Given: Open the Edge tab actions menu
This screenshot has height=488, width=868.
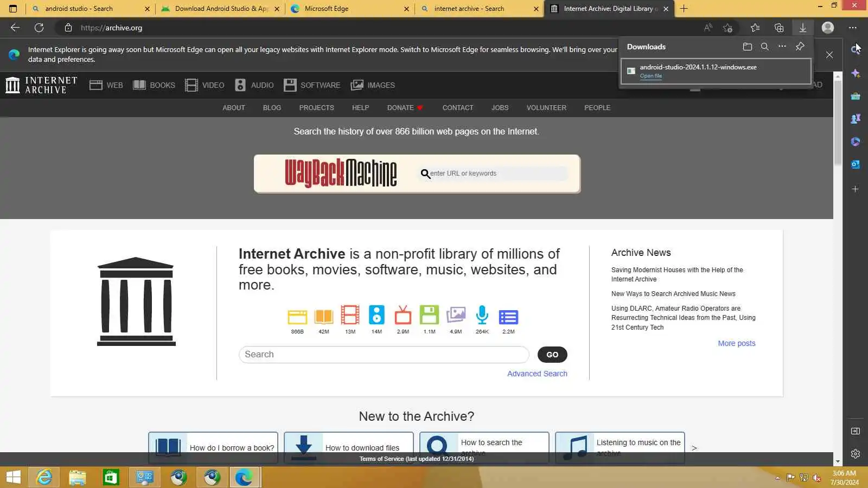Looking at the screenshot, I should 13,9.
